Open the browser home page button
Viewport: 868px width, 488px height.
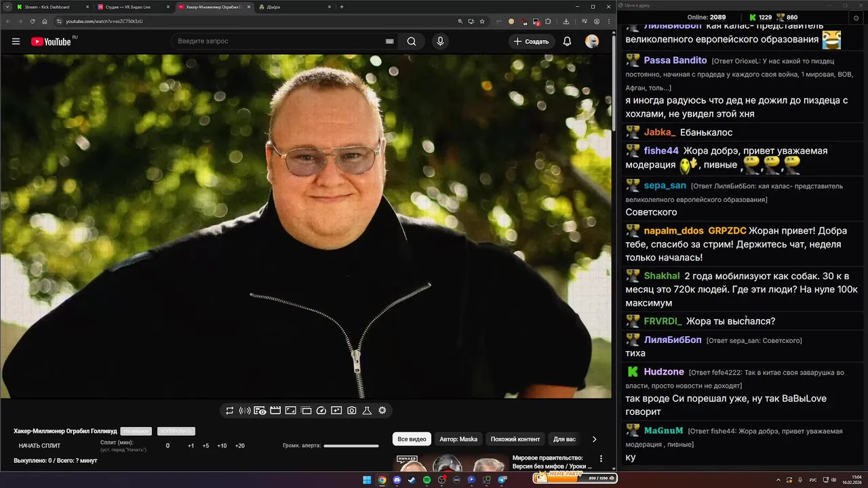pos(45,21)
